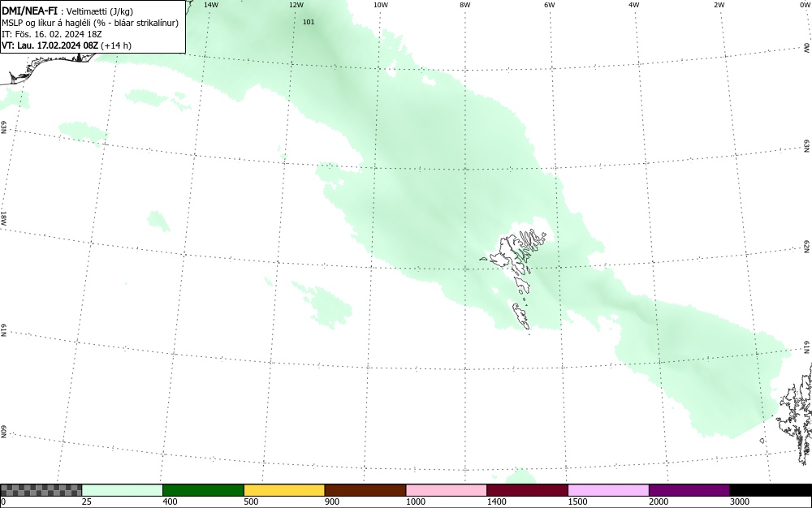
Task: Click the 14W longitude label
Action: (211, 5)
